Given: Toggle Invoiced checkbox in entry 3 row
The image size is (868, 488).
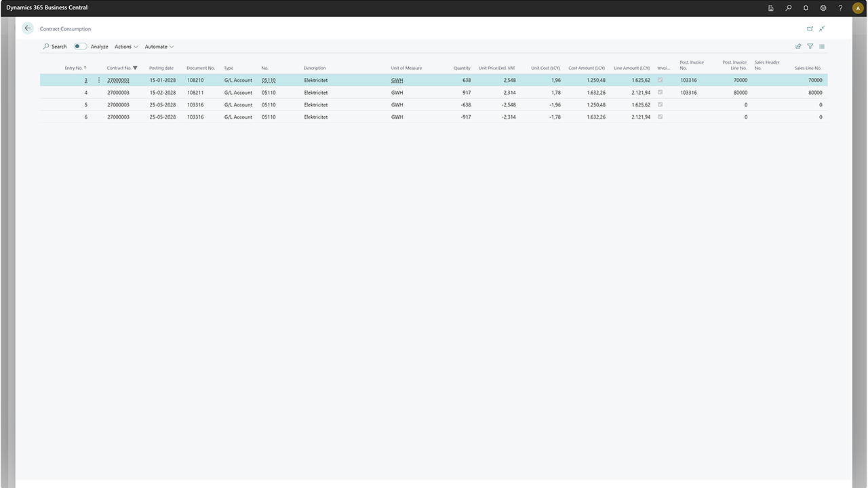Looking at the screenshot, I should (660, 80).
